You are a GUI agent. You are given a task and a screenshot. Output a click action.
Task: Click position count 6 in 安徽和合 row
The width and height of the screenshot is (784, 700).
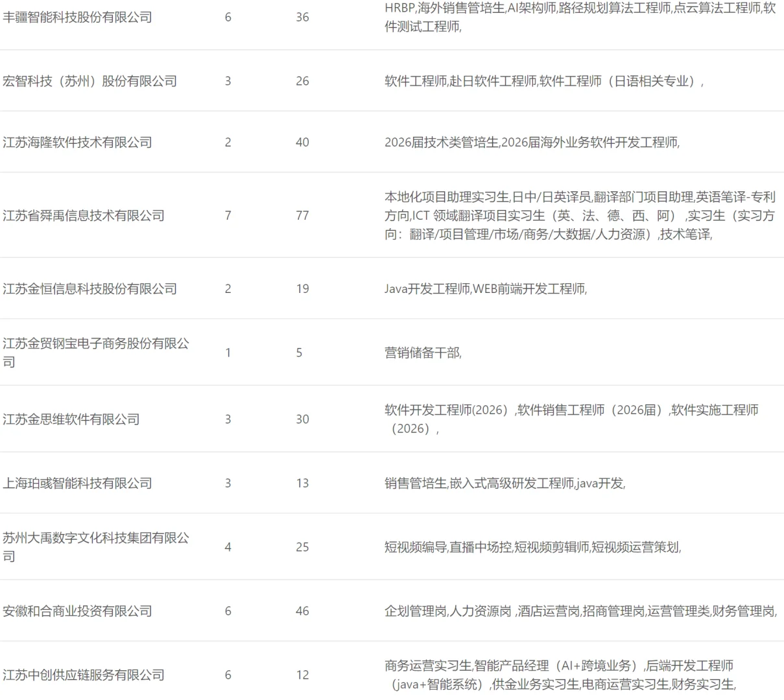pos(228,611)
